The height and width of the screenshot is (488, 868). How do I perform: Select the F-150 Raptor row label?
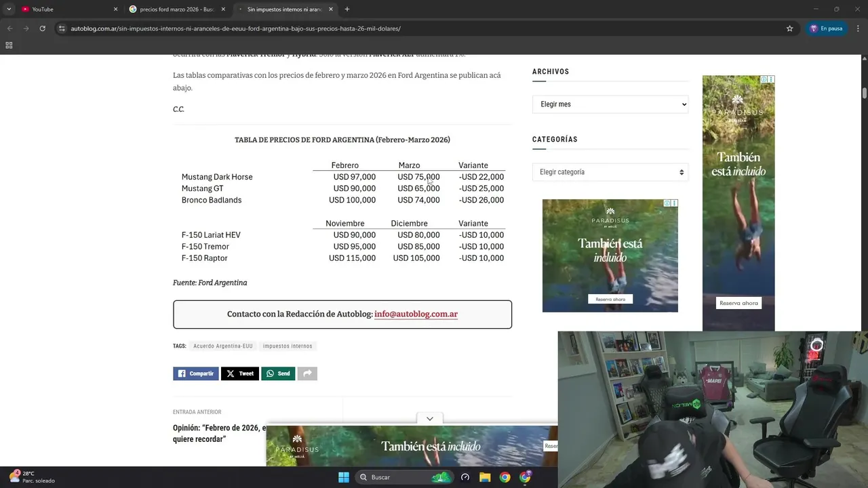(204, 258)
